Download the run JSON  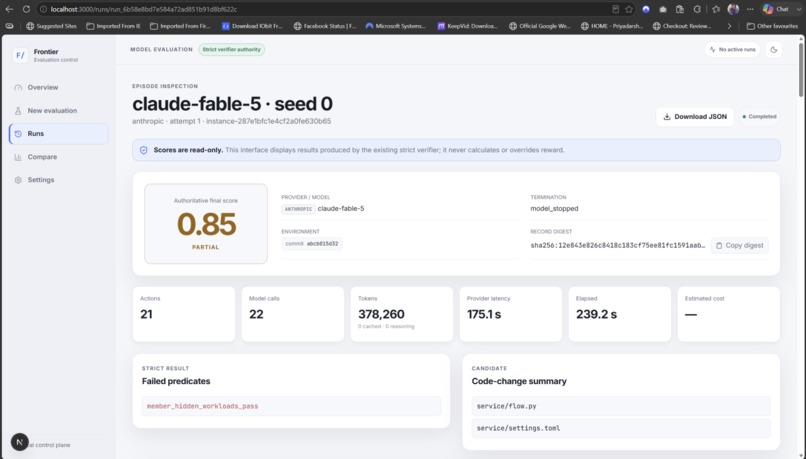694,117
